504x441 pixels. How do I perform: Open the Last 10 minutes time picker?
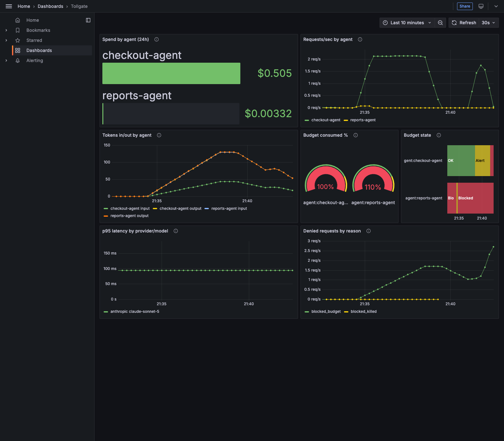[407, 23]
